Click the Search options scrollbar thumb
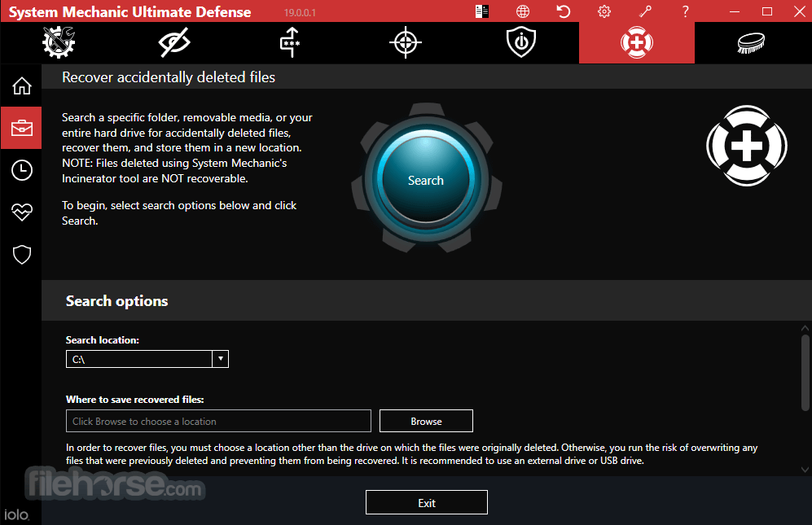This screenshot has width=812, height=525. (x=805, y=372)
